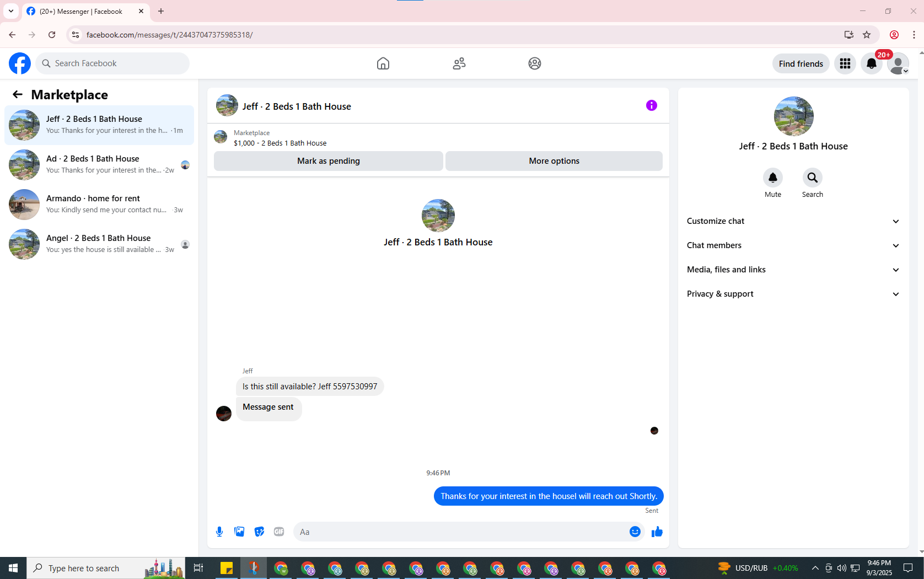Image resolution: width=924 pixels, height=579 pixels.
Task: Click the back arrow beside Marketplace
Action: click(x=18, y=94)
